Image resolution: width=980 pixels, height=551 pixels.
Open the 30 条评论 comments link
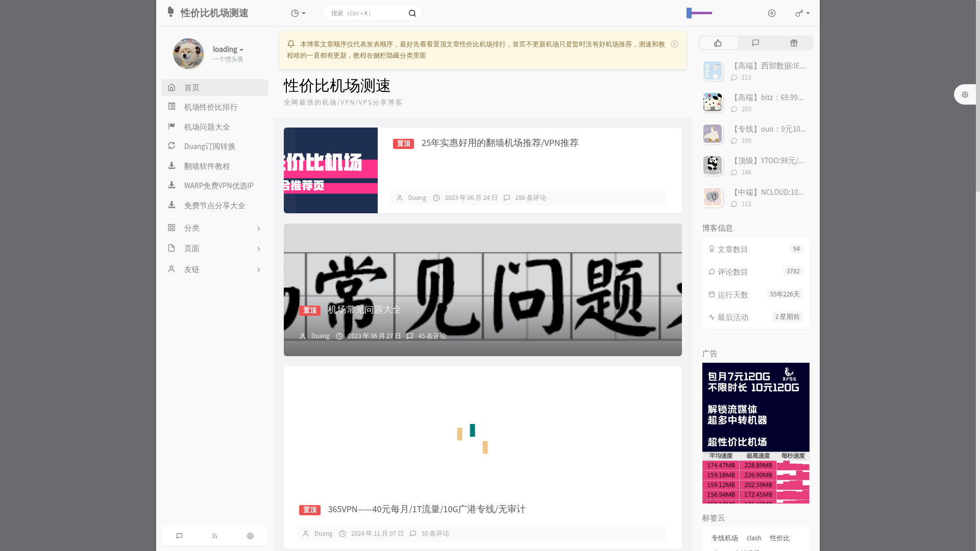coord(435,534)
